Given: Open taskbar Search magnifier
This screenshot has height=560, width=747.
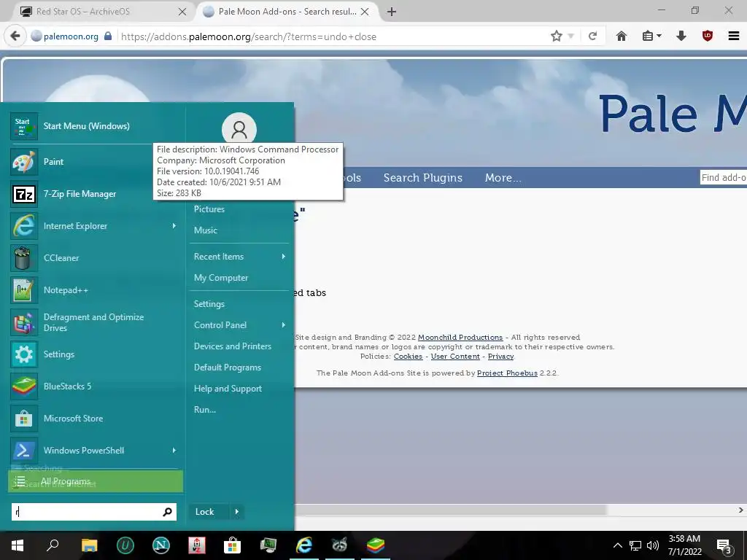Looking at the screenshot, I should point(53,545).
